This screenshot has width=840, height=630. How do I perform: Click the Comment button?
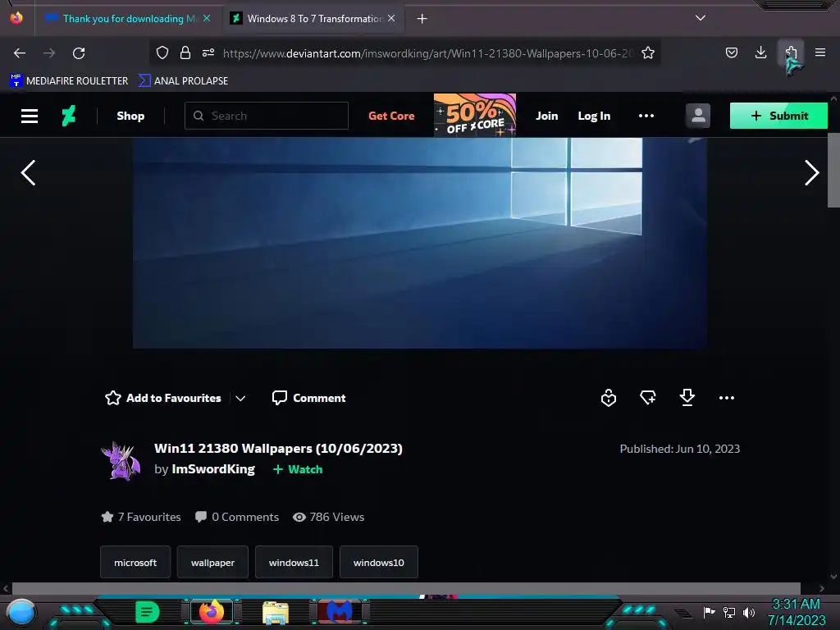[309, 398]
